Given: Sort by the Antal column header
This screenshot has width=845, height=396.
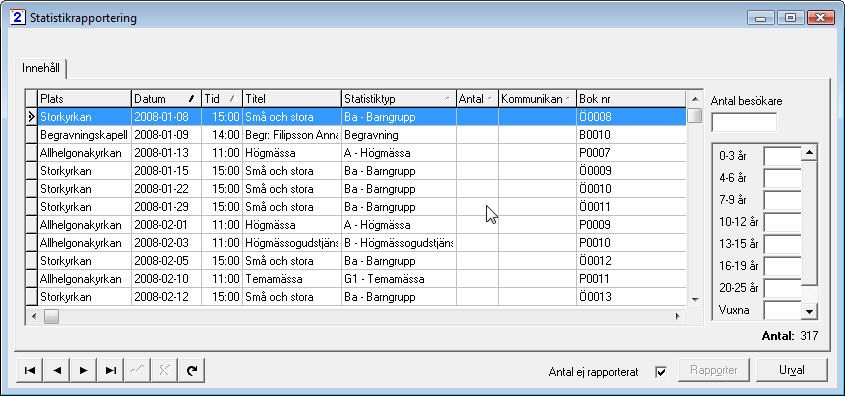Looking at the screenshot, I should pyautogui.click(x=477, y=99).
